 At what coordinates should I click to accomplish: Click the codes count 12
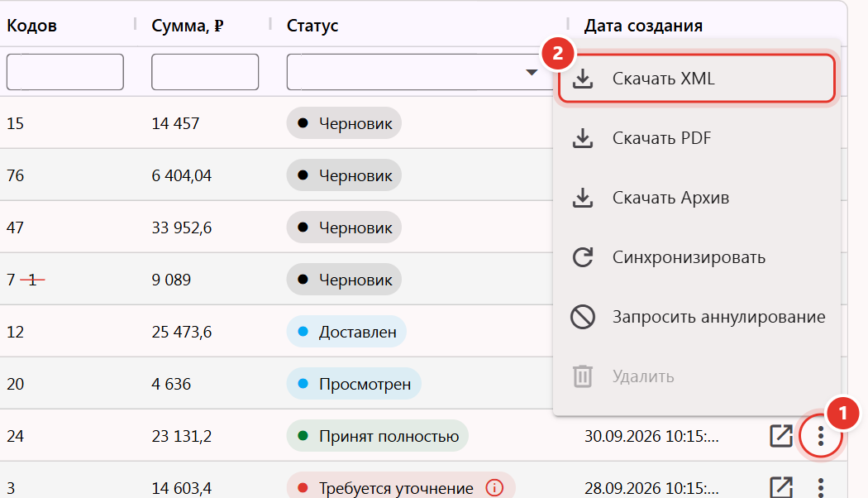click(15, 332)
